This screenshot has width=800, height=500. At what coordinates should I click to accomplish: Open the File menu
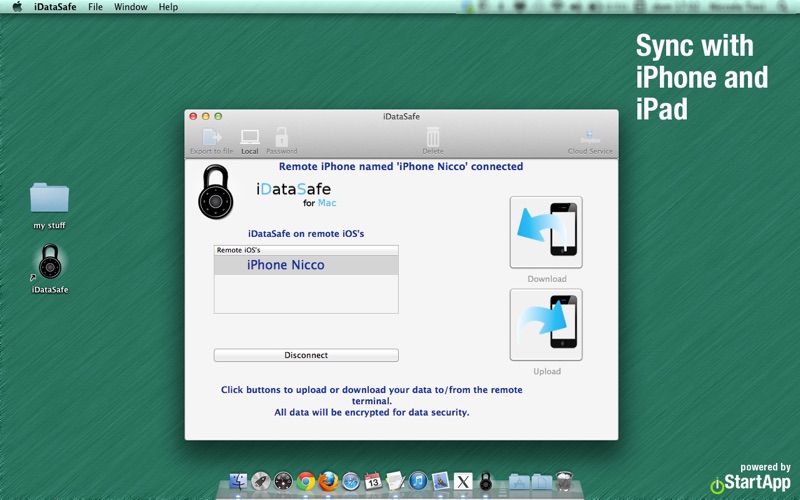[x=95, y=7]
